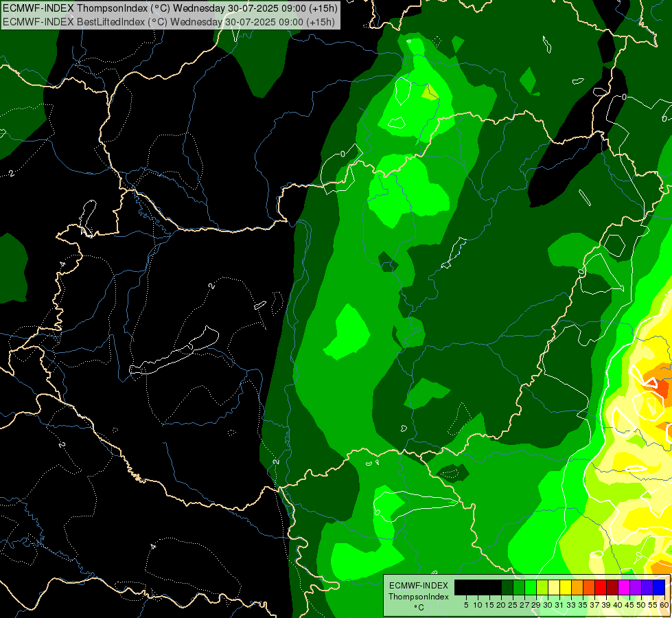This screenshot has height=618, width=672.
Task: Select the orange legend swatch (33-35)
Action: tap(577, 588)
